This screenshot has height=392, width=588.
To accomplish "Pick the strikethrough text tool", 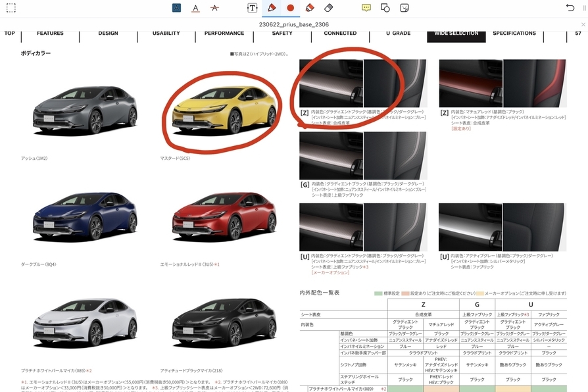I will (214, 8).
